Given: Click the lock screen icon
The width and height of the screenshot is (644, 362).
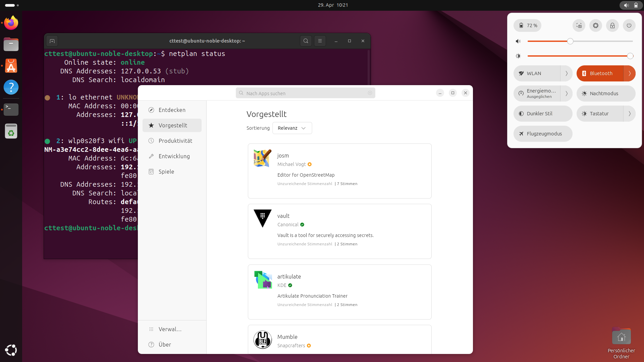Looking at the screenshot, I should click(x=612, y=25).
